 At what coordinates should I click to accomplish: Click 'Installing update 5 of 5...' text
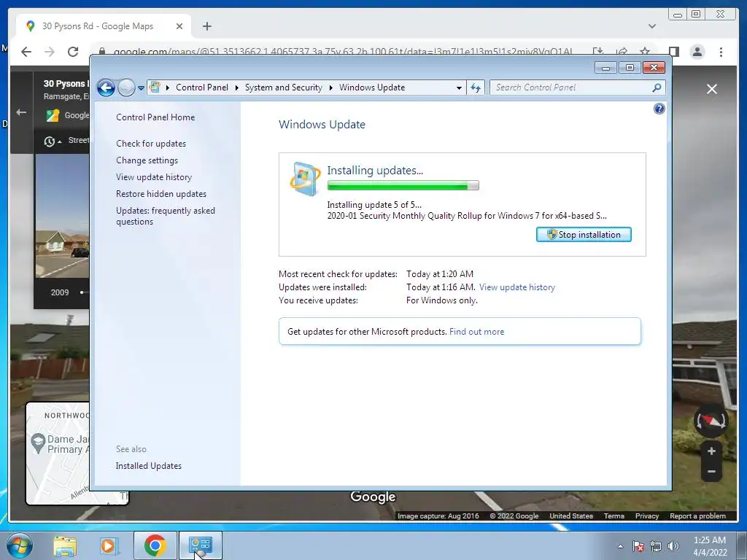tap(374, 205)
